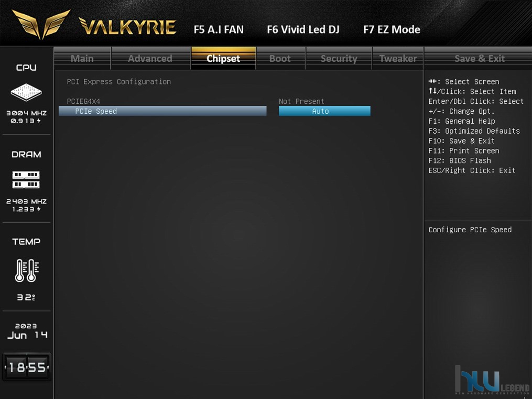The image size is (532, 399).
Task: Click the F12: BIOS Flash hint
Action: tap(460, 160)
